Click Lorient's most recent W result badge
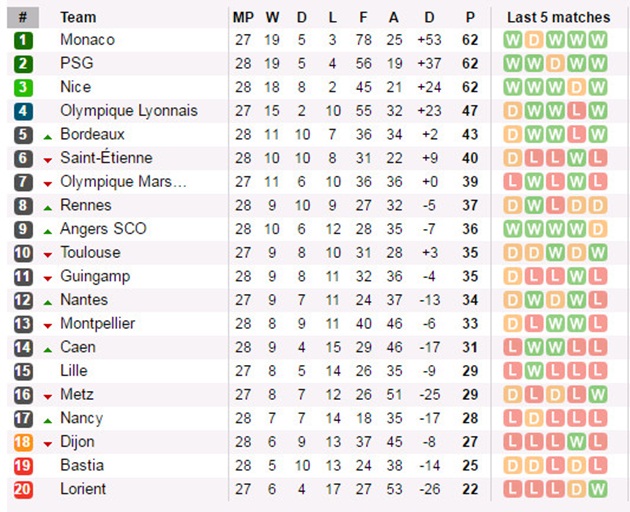This screenshot has height=512, width=630. pos(598,489)
